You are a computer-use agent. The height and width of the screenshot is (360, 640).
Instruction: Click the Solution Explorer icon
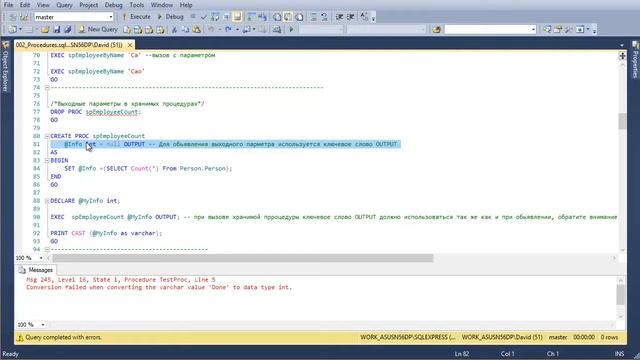[x=547, y=29]
